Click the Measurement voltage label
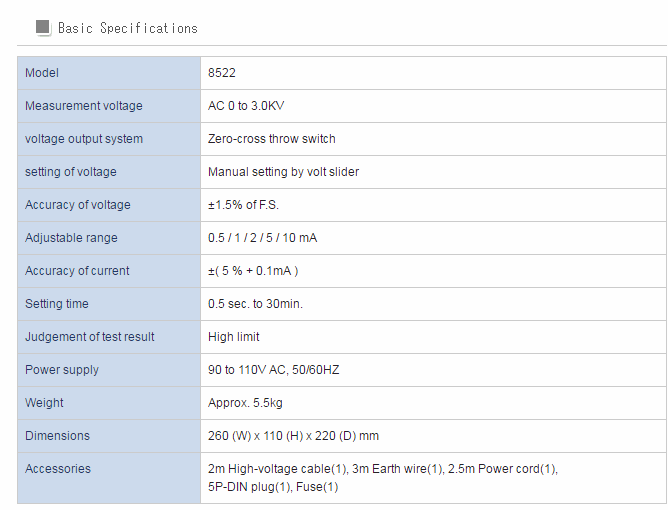 click(83, 106)
